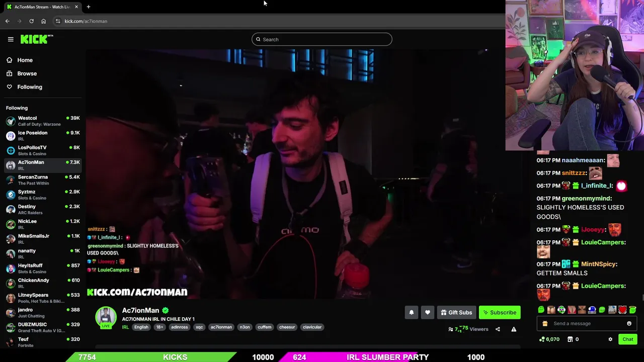Screen dimensions: 644x362
Task: Click Ac7ionMan streamer avatar
Action: (x=106, y=317)
